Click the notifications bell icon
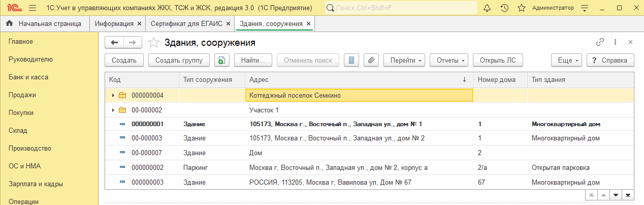This screenshot has height=205, width=644. coord(487,8)
